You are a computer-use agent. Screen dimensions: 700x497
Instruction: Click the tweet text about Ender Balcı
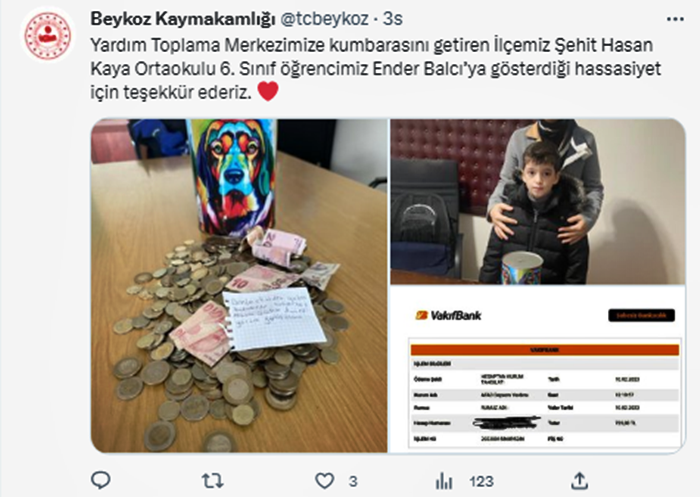point(375,69)
